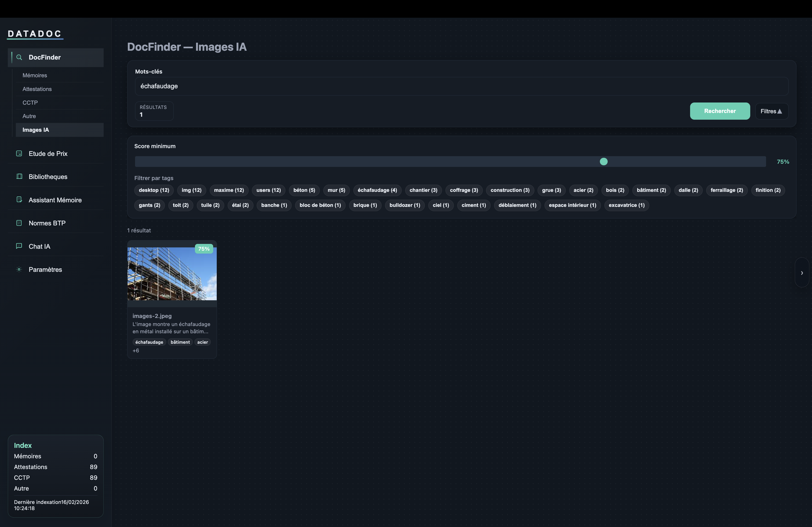Screen dimensions: 812x527
Task: Click the Normes BTP icon
Action: coord(19,223)
